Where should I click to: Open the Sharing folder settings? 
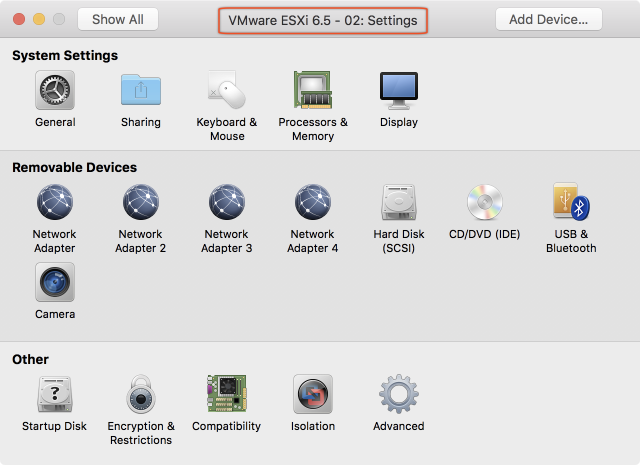pos(141,91)
